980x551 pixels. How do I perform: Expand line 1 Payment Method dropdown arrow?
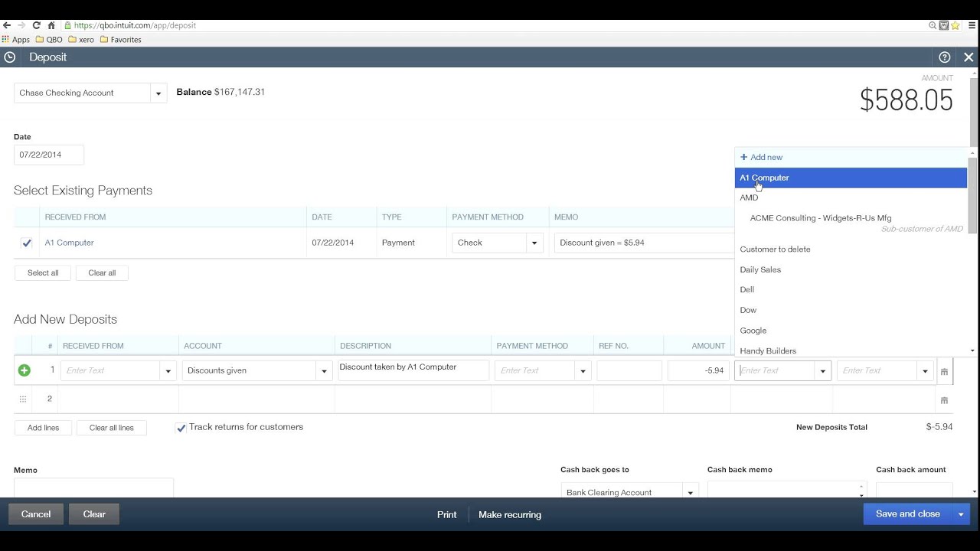583,371
